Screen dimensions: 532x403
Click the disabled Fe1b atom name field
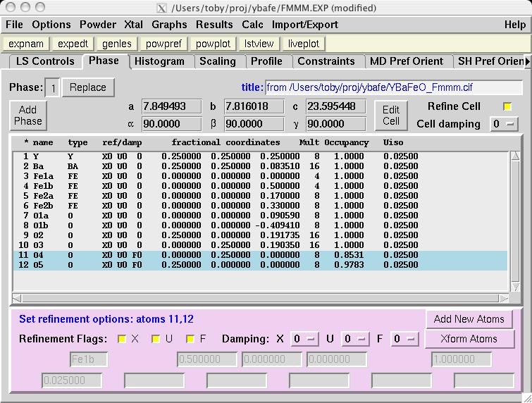[x=89, y=359]
